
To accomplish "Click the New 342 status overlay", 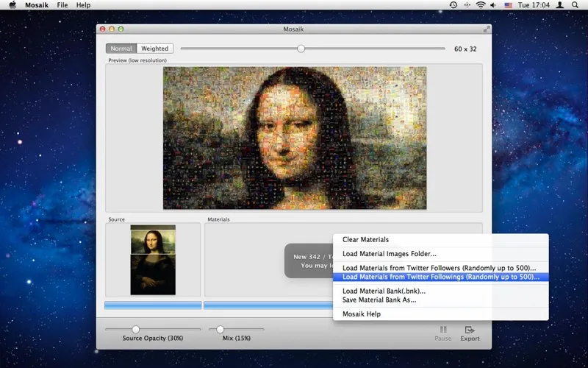I will click(309, 261).
